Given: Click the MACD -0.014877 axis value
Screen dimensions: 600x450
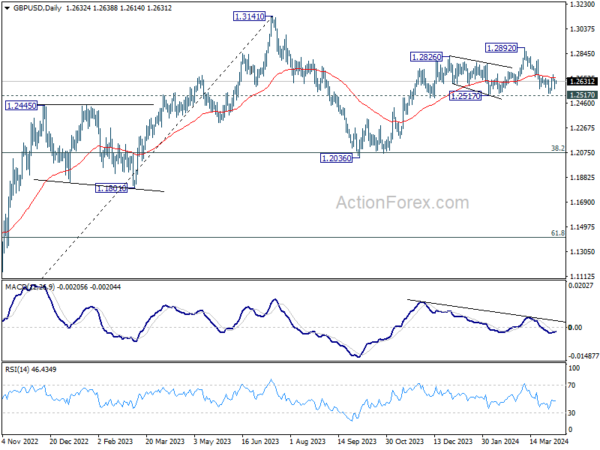Looking at the screenshot, I should [x=584, y=356].
